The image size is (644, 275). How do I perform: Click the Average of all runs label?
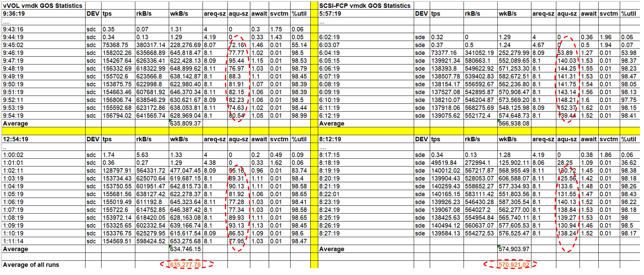(31, 265)
